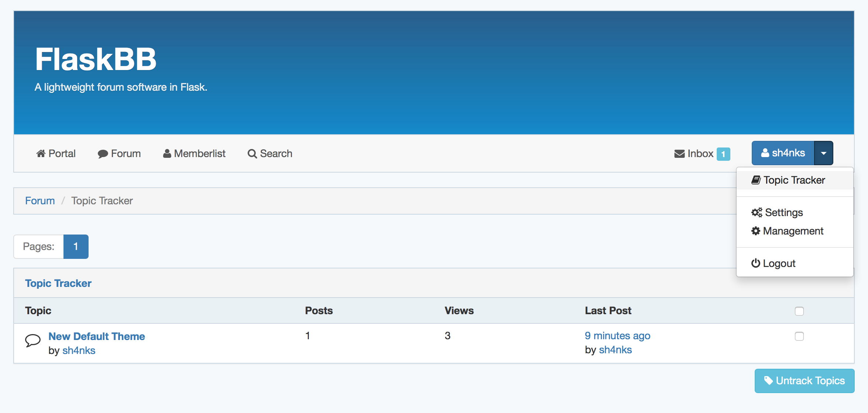Viewport: 868px width, 413px height.
Task: Toggle the select-all checkbox in table header
Action: click(799, 311)
